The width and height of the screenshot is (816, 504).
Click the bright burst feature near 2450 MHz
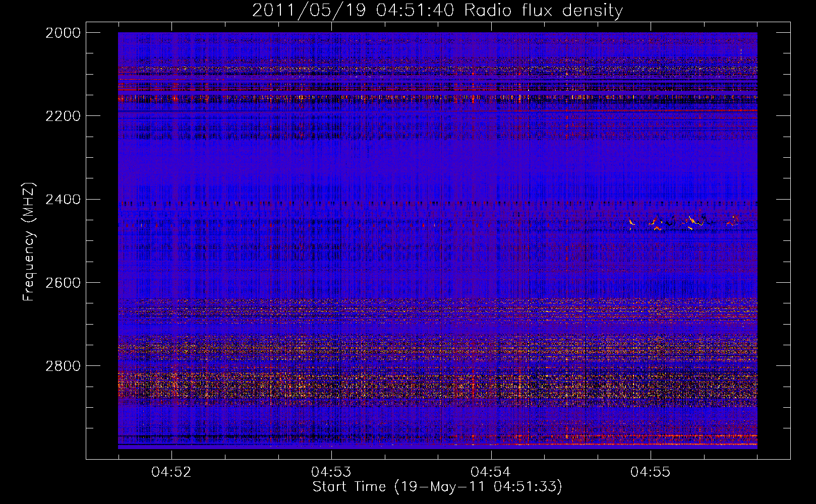click(x=684, y=222)
